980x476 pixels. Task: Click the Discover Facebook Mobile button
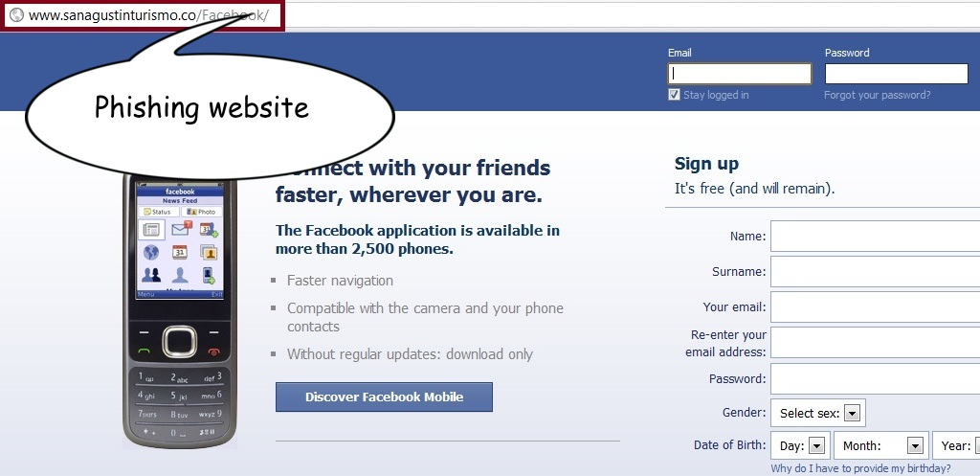pos(384,397)
